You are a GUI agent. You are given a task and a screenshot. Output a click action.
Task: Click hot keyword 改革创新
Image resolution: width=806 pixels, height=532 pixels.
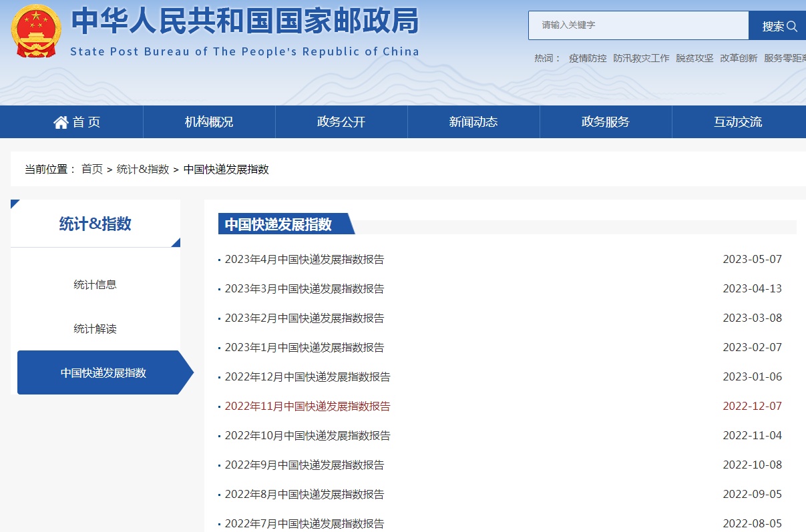pos(739,58)
